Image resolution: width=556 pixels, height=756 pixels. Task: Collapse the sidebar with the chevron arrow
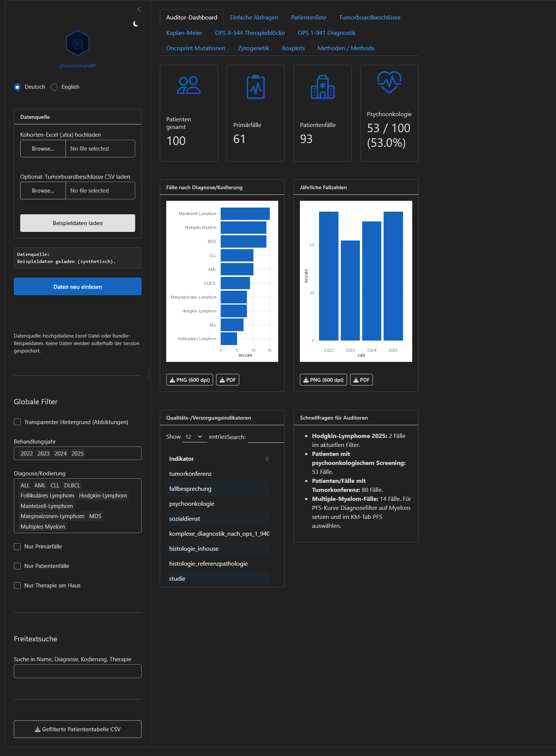click(x=139, y=9)
